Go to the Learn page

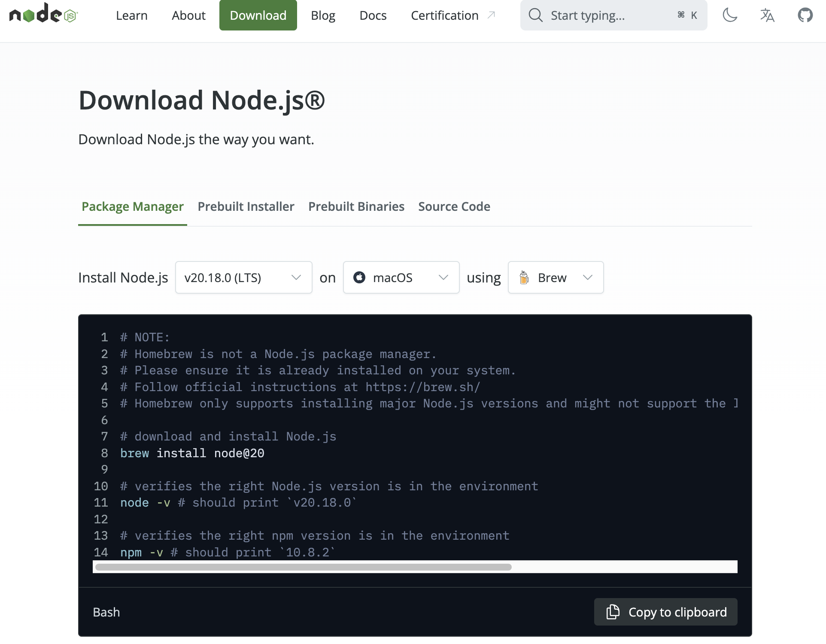(132, 15)
